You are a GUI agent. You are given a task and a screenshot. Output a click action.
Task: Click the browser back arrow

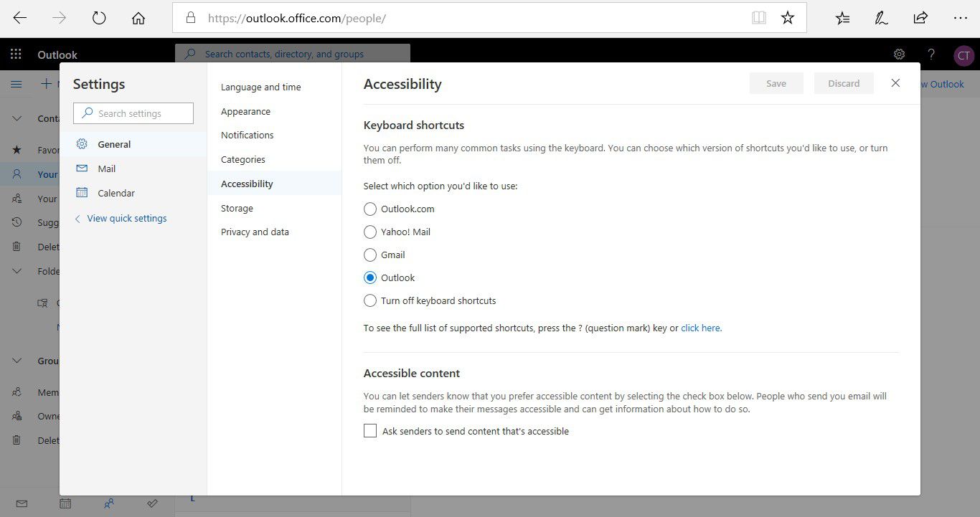pyautogui.click(x=20, y=18)
